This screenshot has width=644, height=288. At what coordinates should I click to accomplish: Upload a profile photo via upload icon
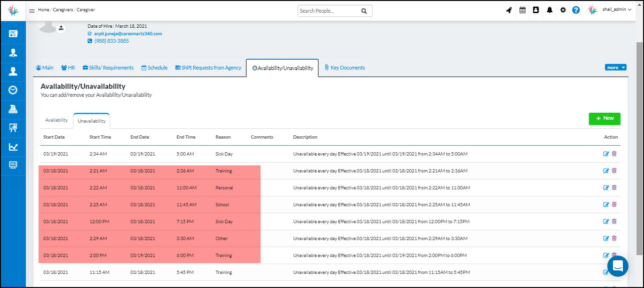click(x=61, y=29)
